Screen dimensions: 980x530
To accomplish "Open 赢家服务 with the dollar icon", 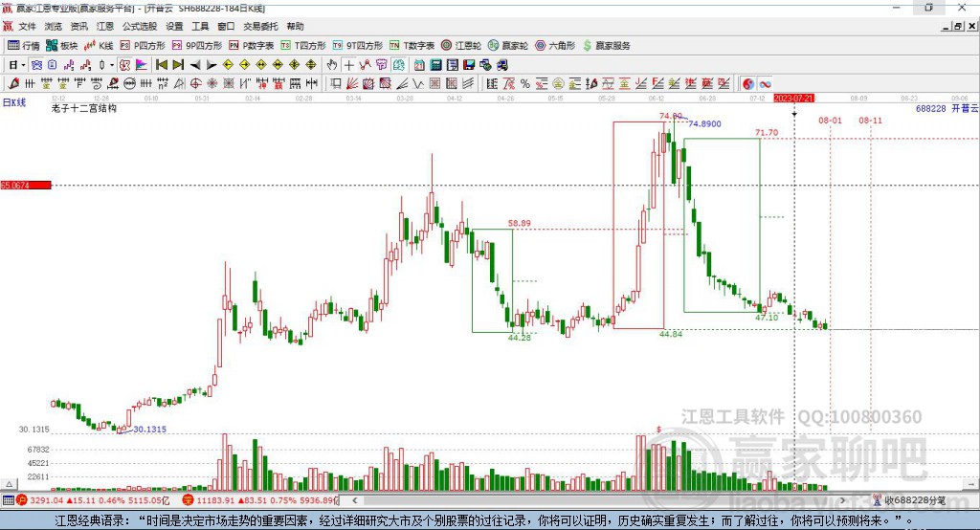I will [606, 46].
